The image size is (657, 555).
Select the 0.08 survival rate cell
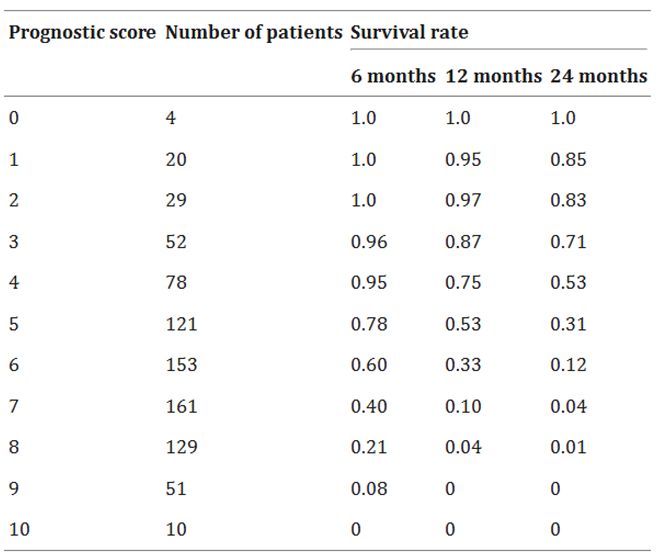click(x=368, y=488)
